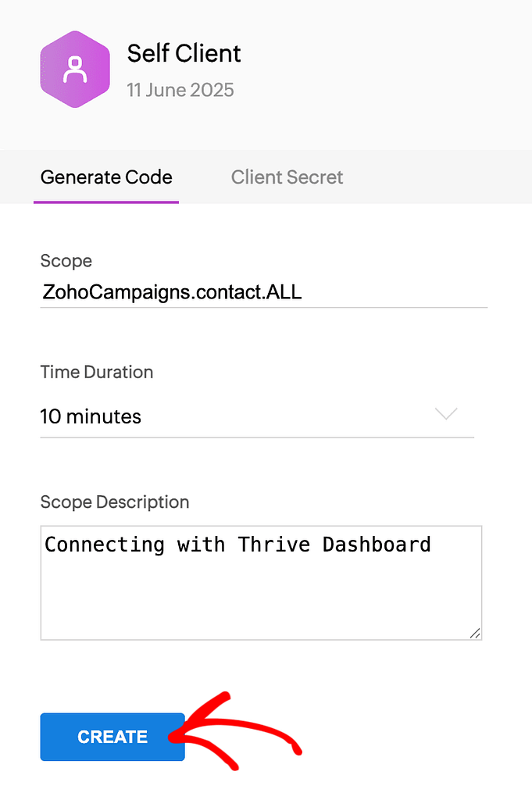Focus the Scope Description text area
The height and width of the screenshot is (800, 532).
pos(261,583)
